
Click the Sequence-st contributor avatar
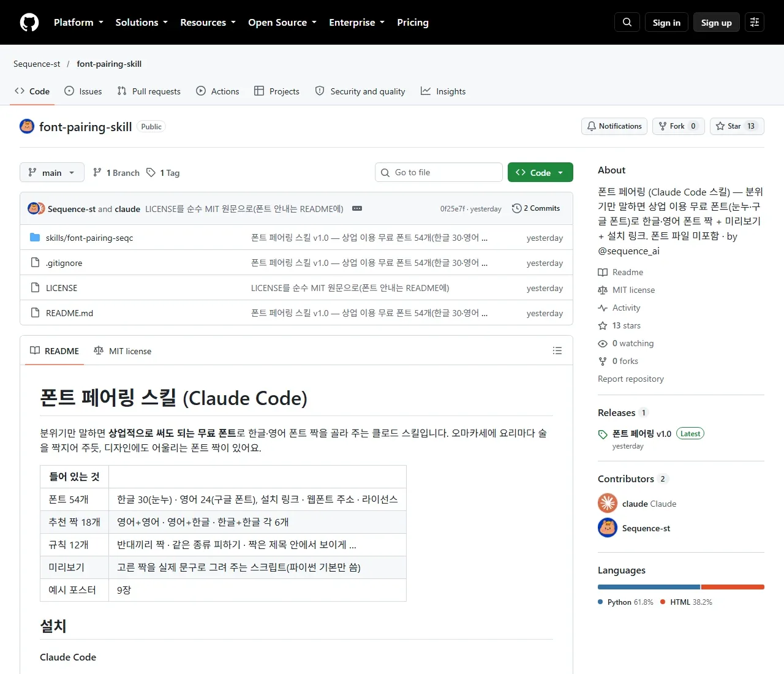(608, 528)
